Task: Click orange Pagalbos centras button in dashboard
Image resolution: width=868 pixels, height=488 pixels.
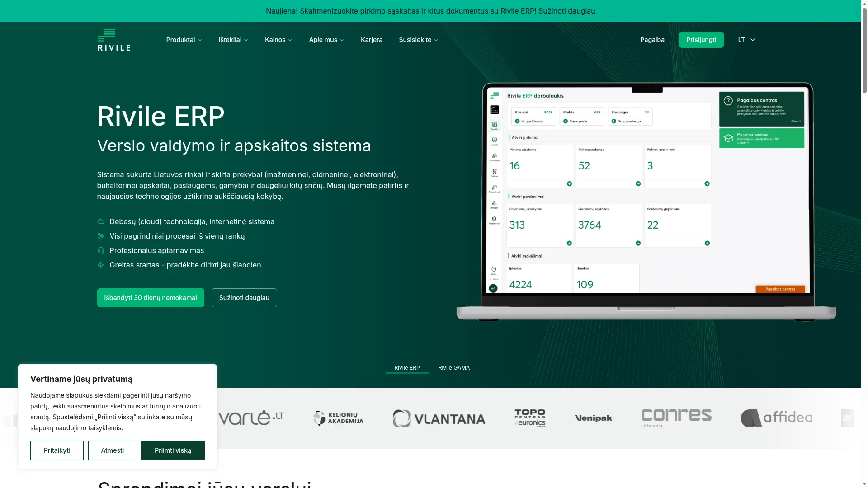Action: (x=780, y=289)
